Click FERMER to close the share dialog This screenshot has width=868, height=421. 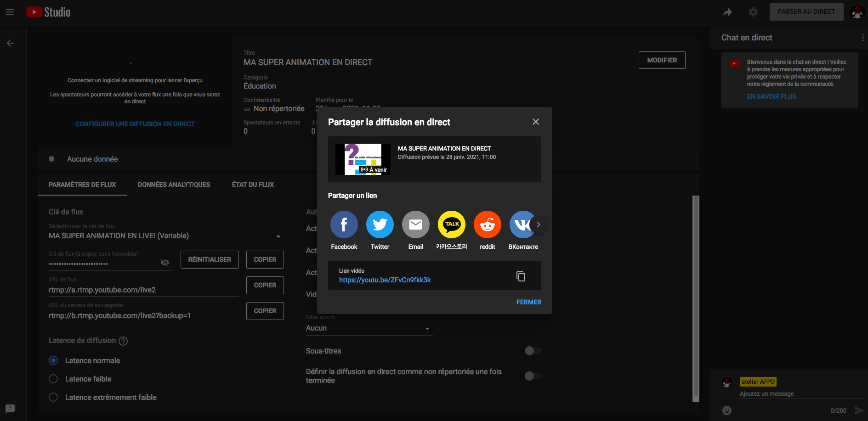tap(528, 302)
